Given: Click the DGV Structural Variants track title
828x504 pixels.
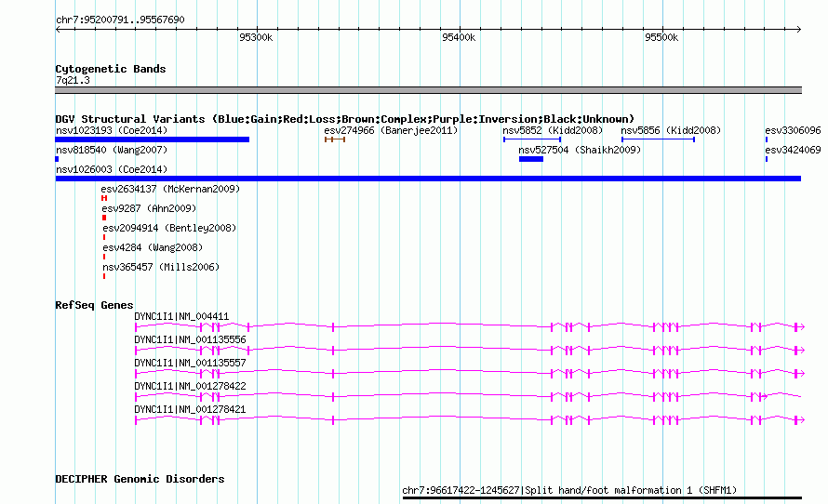Looking at the screenshot, I should click(344, 119).
